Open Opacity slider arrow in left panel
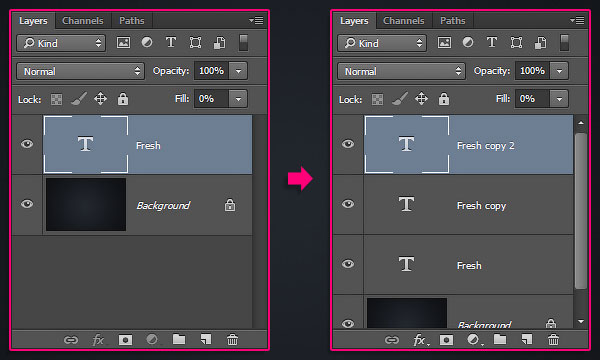Screen dimensions: 600x360 click(x=238, y=71)
